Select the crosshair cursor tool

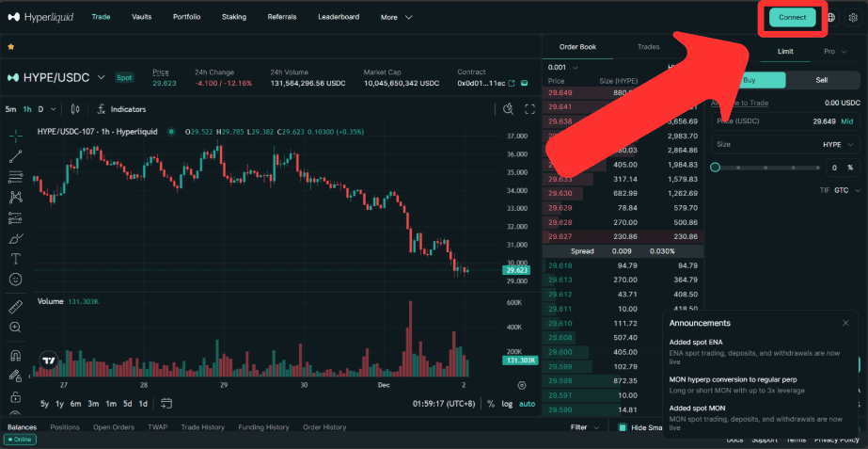coord(16,136)
